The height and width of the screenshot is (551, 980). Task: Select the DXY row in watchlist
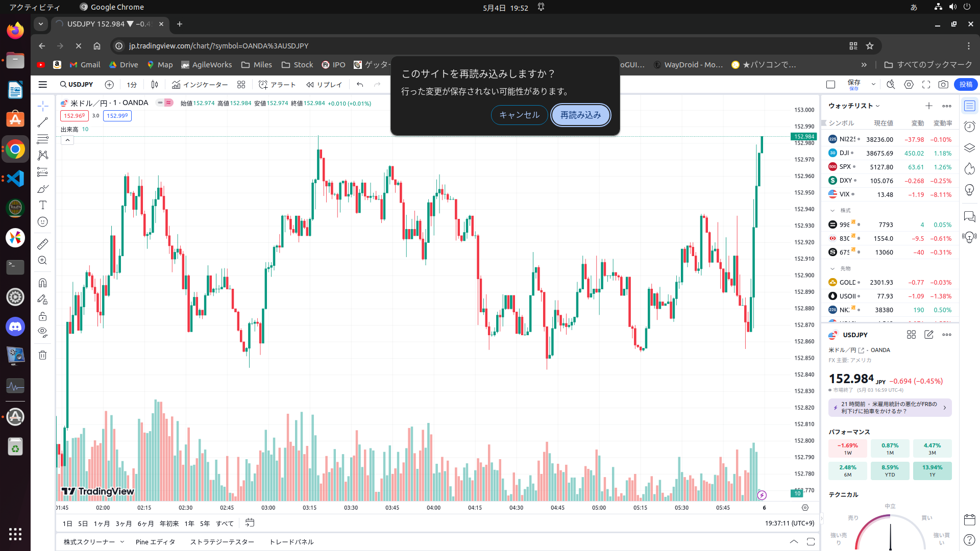[890, 181]
